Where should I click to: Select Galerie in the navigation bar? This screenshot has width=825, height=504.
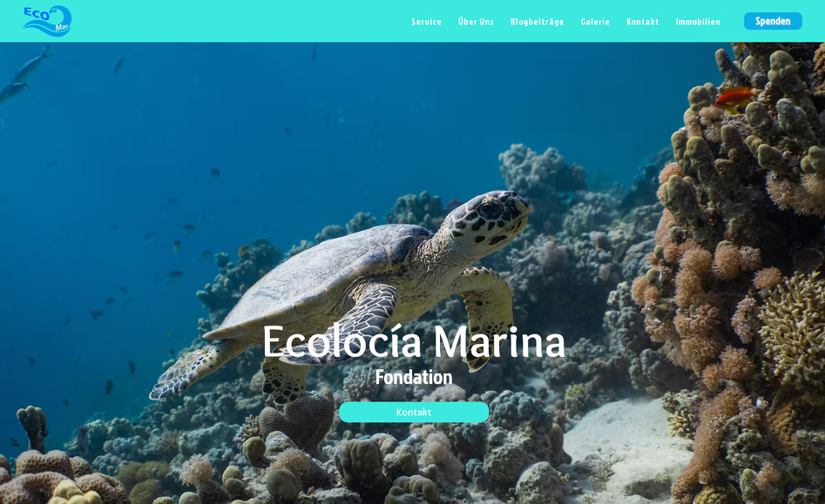[595, 22]
